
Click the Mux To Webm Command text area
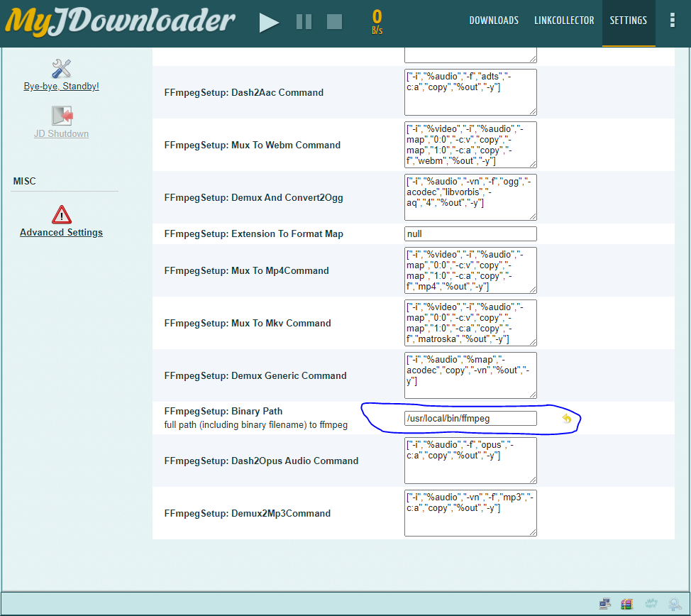pyautogui.click(x=470, y=145)
